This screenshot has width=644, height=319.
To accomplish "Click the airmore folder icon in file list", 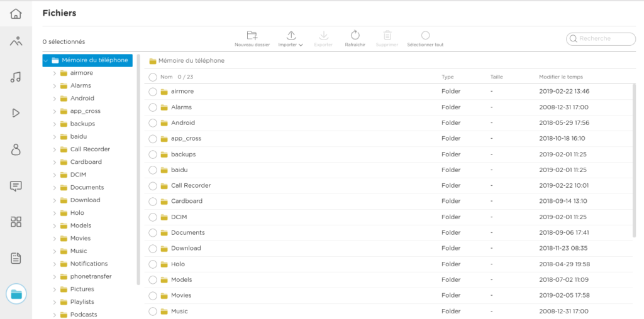I will (164, 92).
